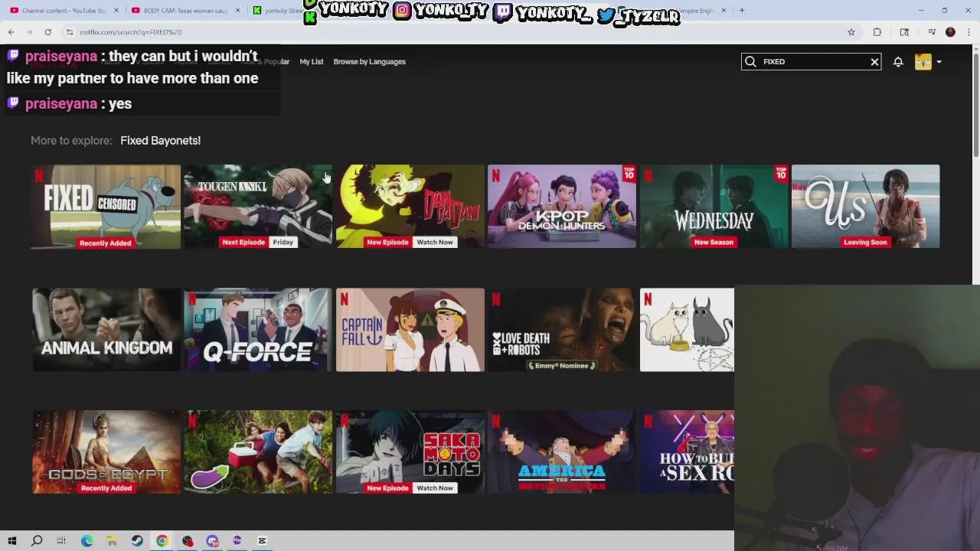Open the Us movie card
The height and width of the screenshot is (551, 980).
point(865,207)
